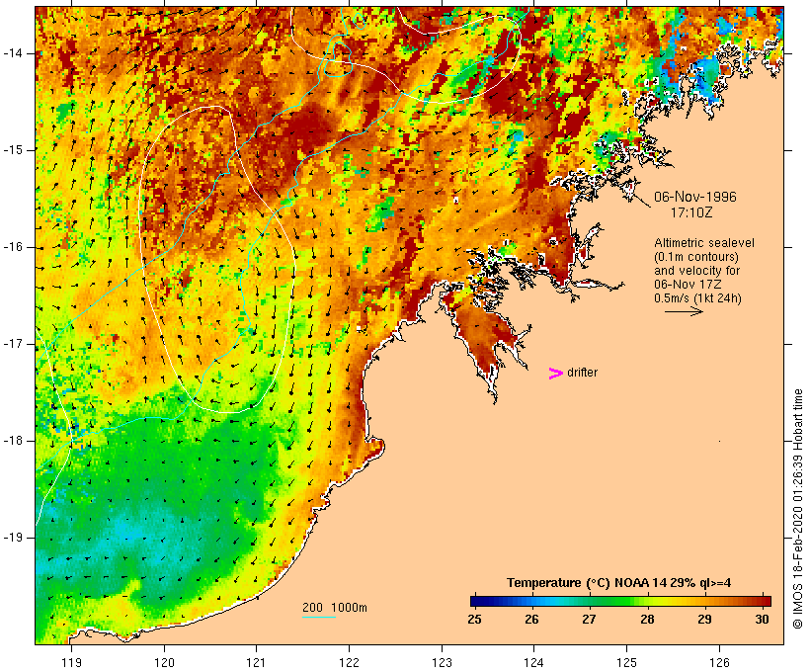Click the 'drifter' legend label

(x=582, y=373)
